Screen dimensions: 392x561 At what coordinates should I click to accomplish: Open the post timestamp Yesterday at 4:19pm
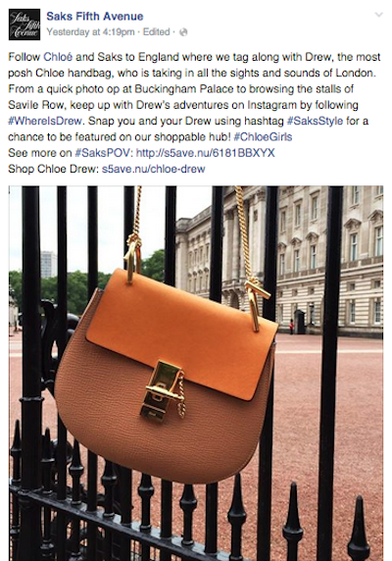click(x=90, y=32)
